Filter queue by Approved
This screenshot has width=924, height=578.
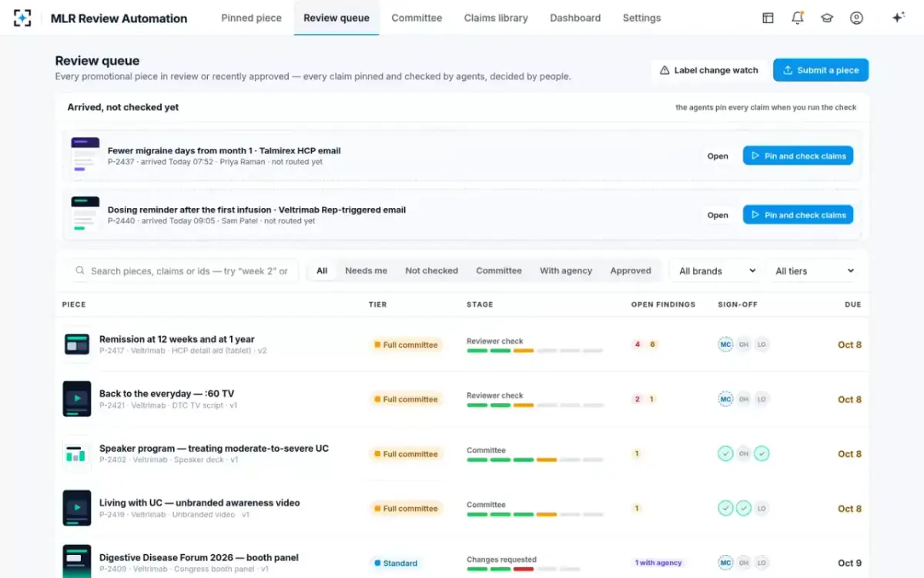click(x=631, y=271)
